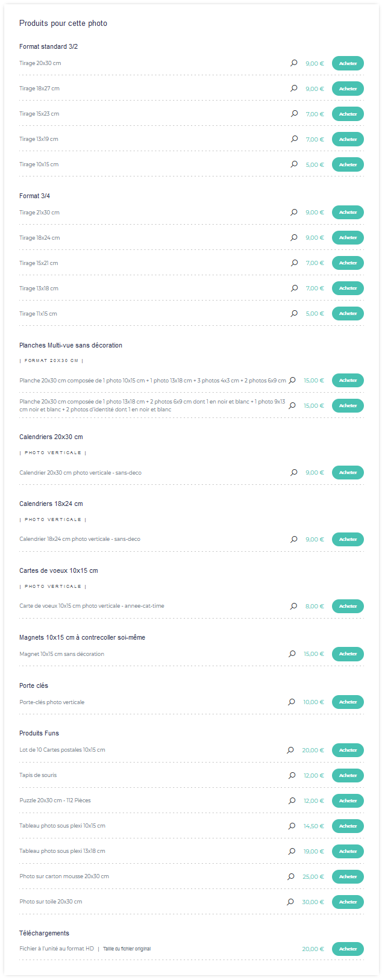Click magnifier icon next to Tirage 11x15 cm

point(294,313)
